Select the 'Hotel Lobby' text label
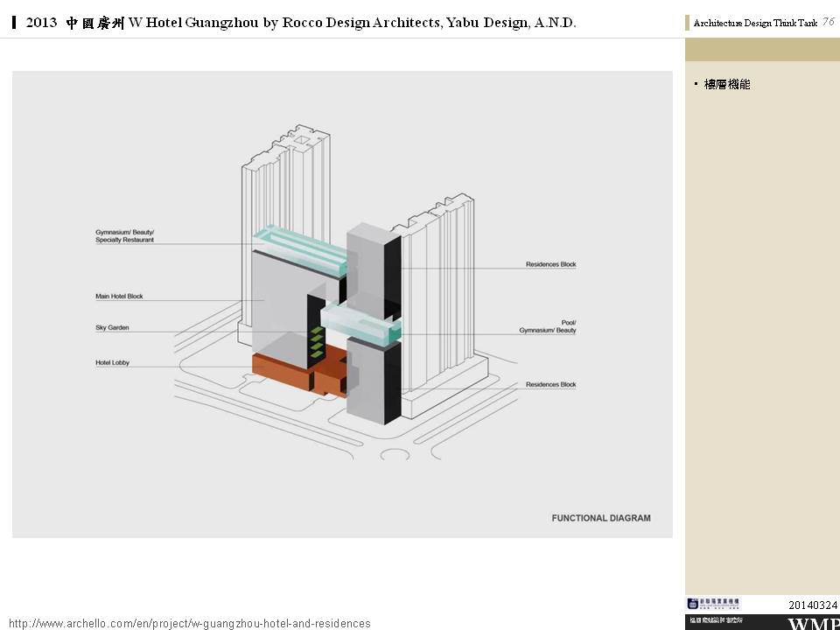This screenshot has width=840, height=630. 112,362
